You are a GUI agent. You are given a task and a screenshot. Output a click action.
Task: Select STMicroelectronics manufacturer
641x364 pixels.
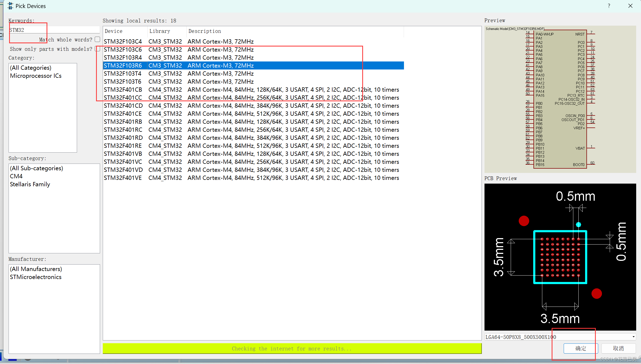tap(36, 277)
